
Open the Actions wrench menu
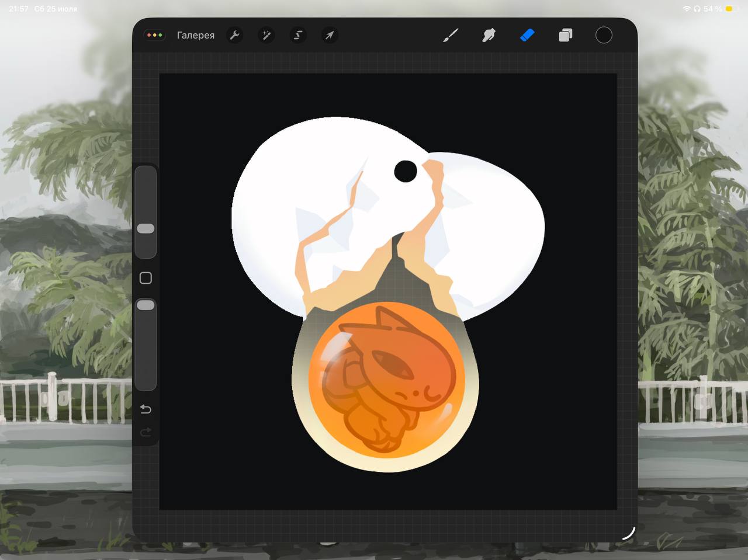tap(234, 35)
